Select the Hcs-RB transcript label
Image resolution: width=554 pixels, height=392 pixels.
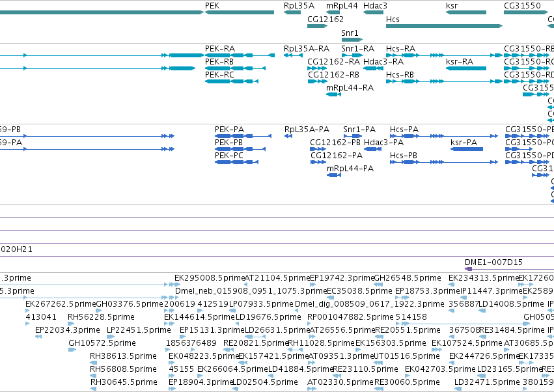[400, 75]
